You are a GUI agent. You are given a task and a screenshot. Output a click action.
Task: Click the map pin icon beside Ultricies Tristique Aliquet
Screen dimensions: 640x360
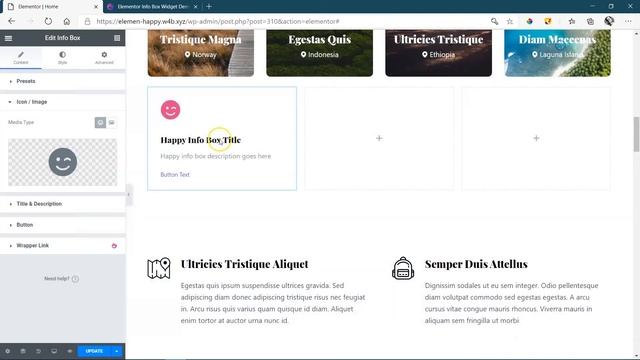pyautogui.click(x=159, y=268)
